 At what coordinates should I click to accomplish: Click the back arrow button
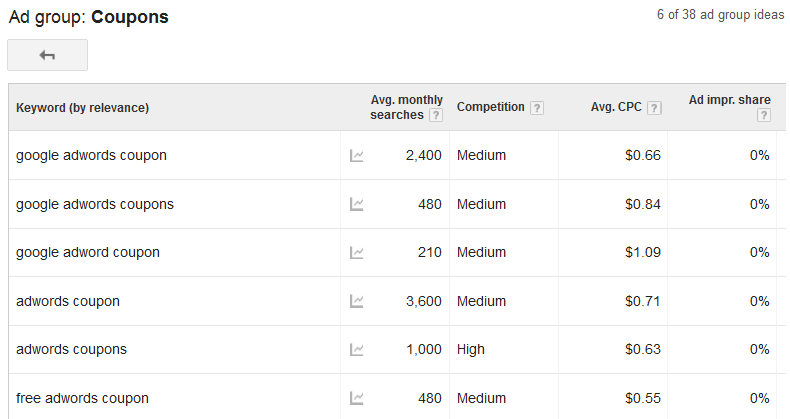(x=47, y=55)
